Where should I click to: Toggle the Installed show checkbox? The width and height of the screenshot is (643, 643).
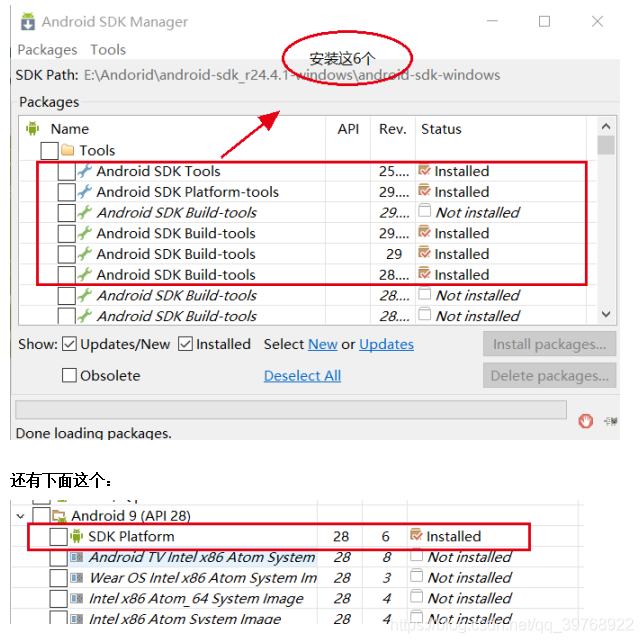tap(185, 344)
